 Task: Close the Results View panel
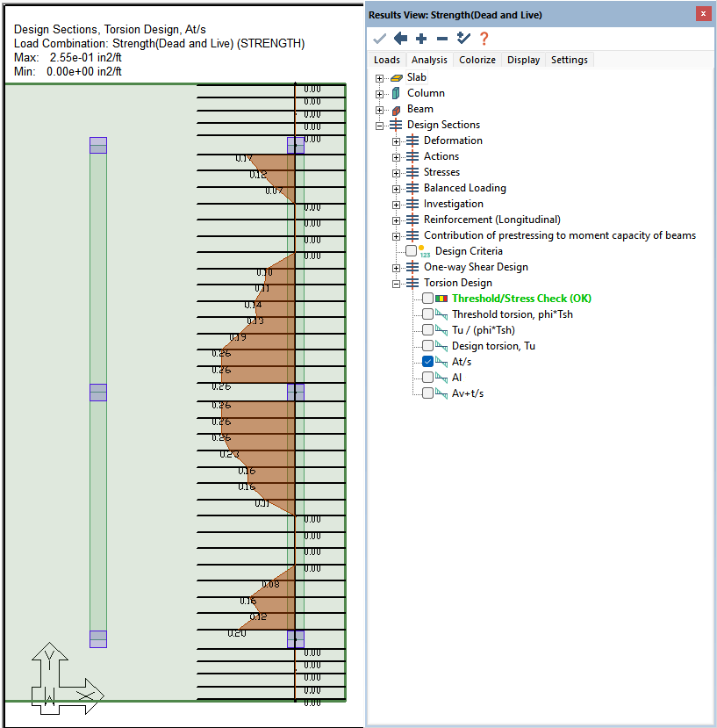click(x=703, y=14)
